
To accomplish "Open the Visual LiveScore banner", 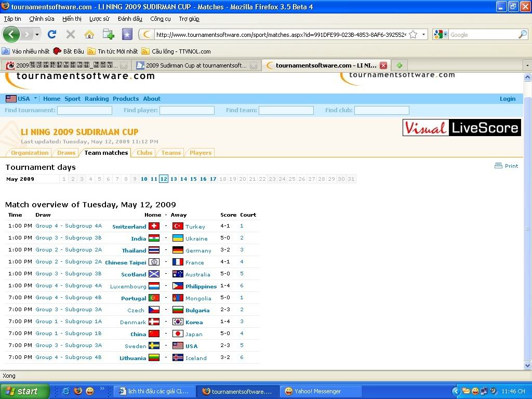I will coord(461,128).
